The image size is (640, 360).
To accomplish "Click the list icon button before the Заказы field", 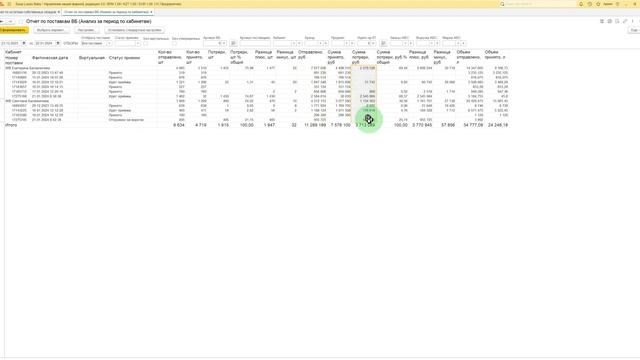I will (x=383, y=43).
